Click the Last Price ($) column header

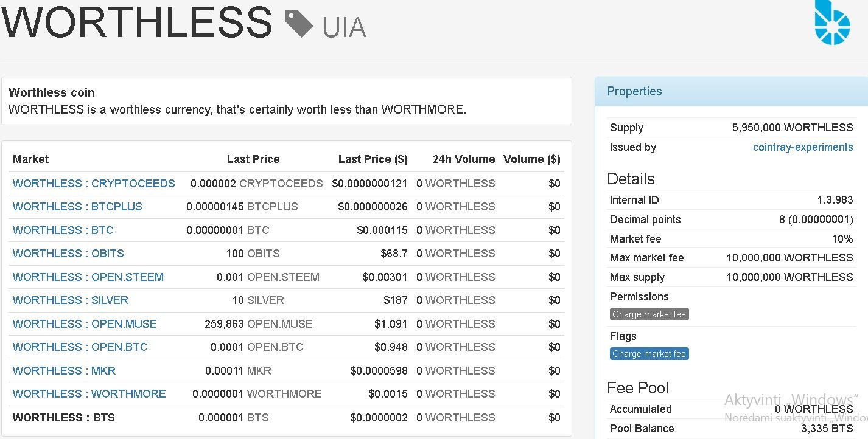click(x=373, y=159)
